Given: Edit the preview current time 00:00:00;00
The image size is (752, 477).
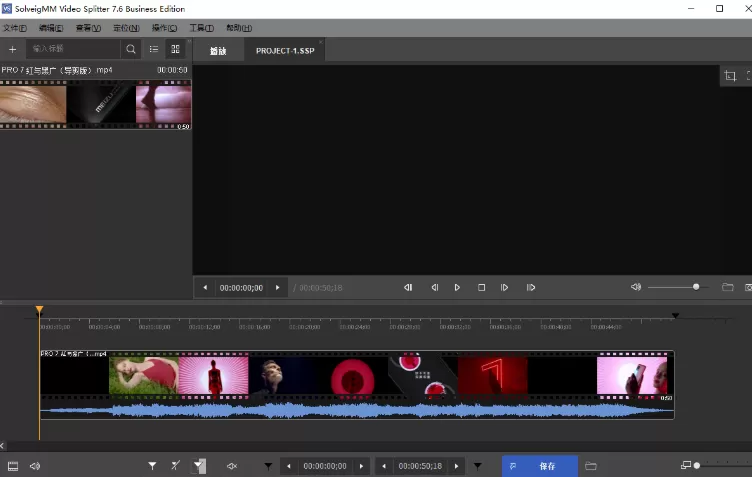Looking at the screenshot, I should point(241,288).
